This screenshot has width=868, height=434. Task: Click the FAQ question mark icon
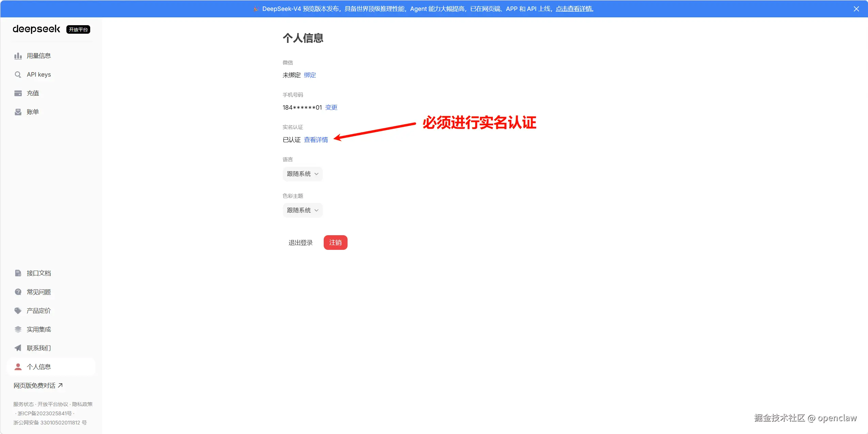18,292
